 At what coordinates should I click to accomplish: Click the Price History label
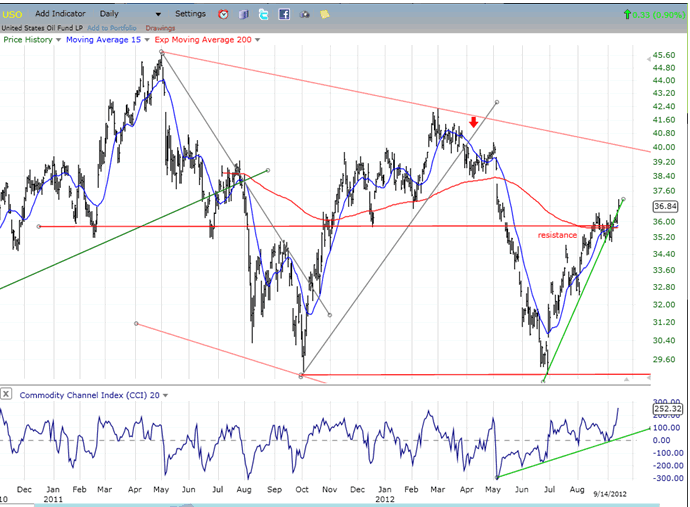coord(28,40)
